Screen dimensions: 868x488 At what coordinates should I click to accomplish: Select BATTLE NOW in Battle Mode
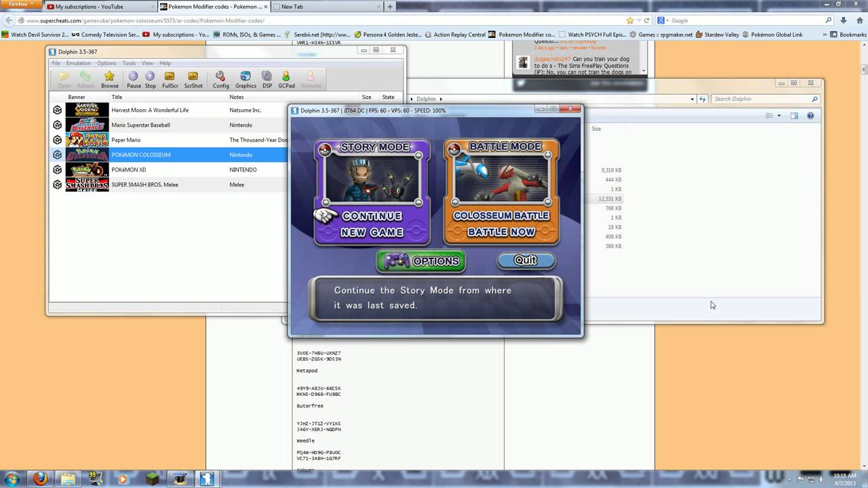point(502,232)
